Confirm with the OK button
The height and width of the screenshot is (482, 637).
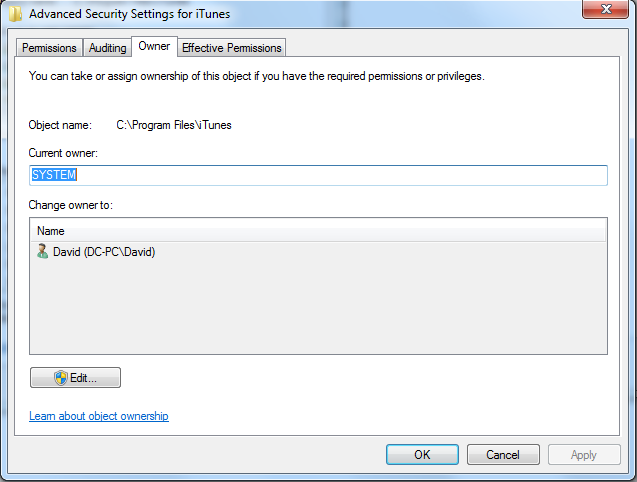tap(422, 454)
